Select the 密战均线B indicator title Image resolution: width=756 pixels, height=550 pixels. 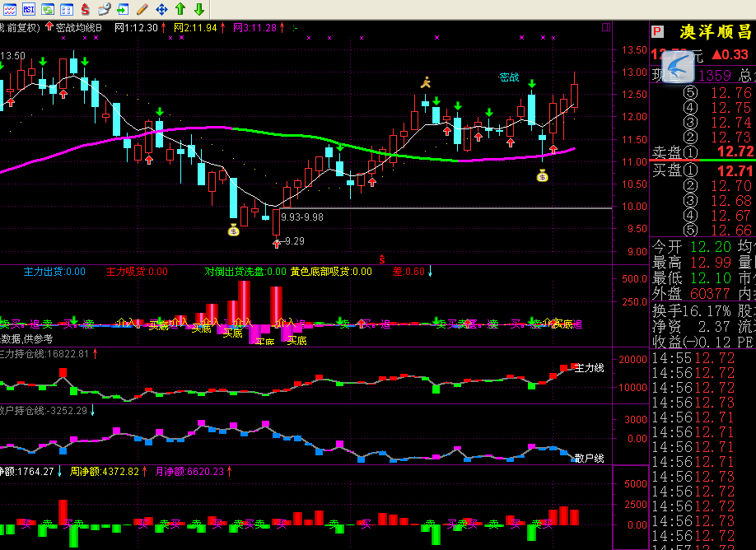click(78, 28)
